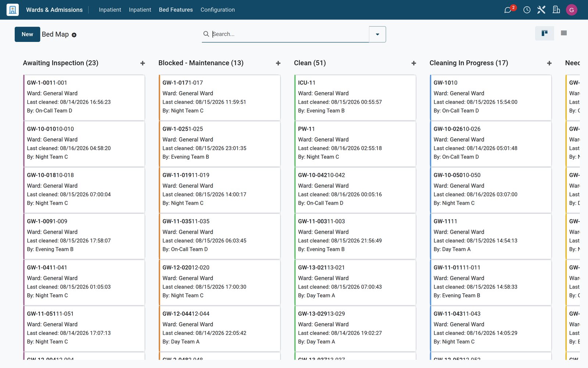Open bed card GW-12-04412-044
The height and width of the screenshot is (368, 588).
(x=220, y=329)
